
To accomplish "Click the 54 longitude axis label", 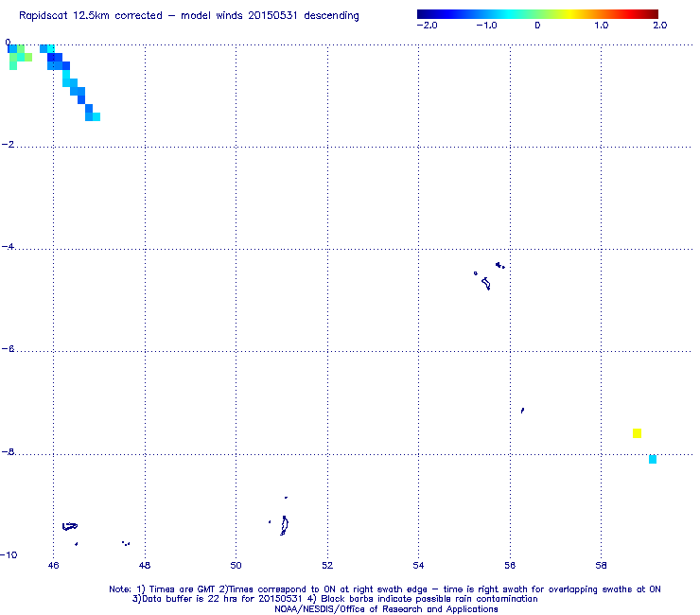I will click(x=418, y=566).
